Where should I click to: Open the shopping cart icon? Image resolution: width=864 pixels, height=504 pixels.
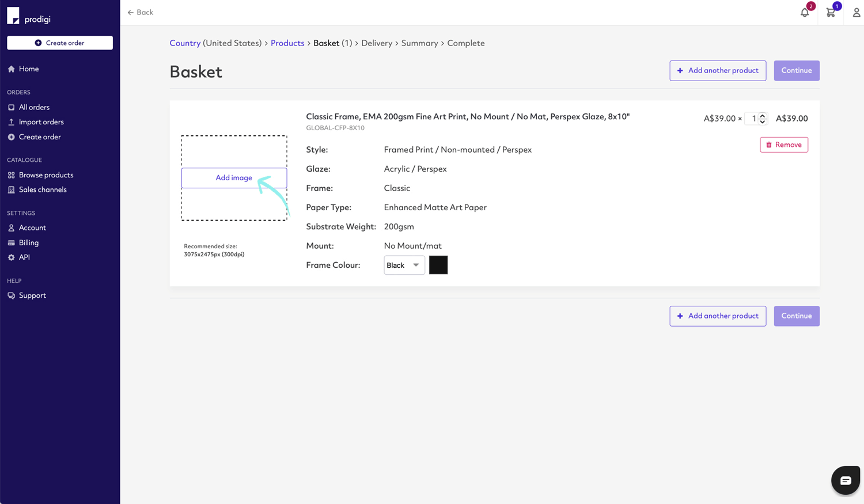tap(831, 13)
